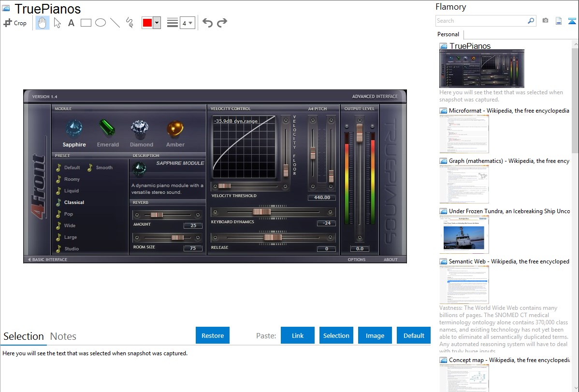Open the TruePianos snapshot thumbnail
Image resolution: width=579 pixels, height=392 pixels.
point(481,69)
